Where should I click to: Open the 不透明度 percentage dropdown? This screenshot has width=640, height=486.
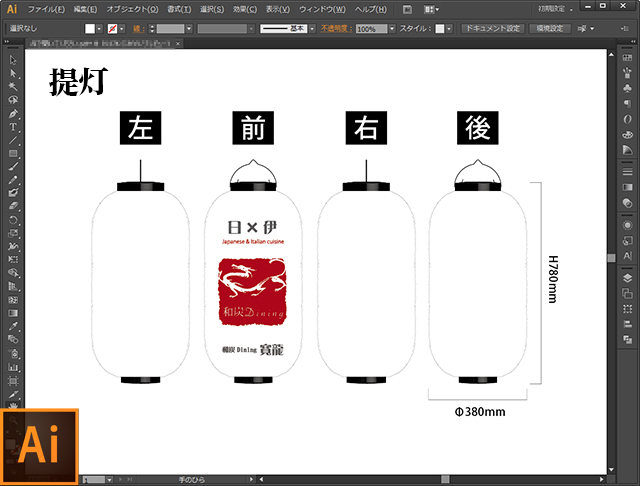392,30
